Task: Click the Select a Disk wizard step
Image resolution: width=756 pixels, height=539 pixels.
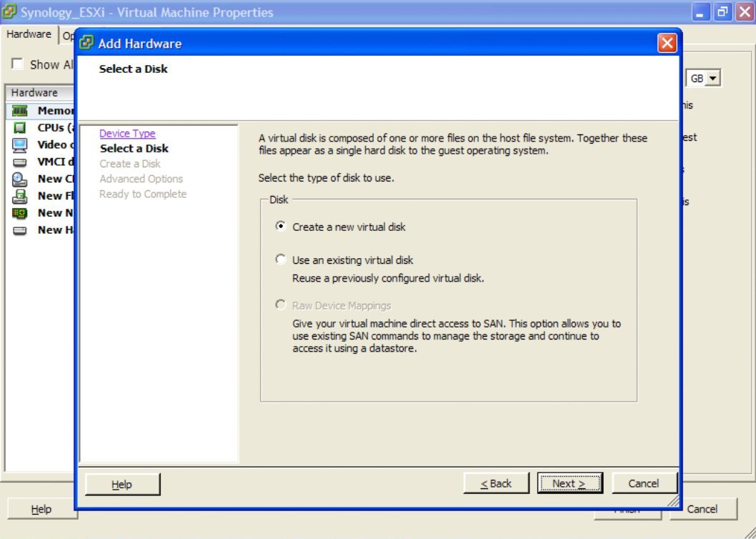Action: click(x=134, y=149)
